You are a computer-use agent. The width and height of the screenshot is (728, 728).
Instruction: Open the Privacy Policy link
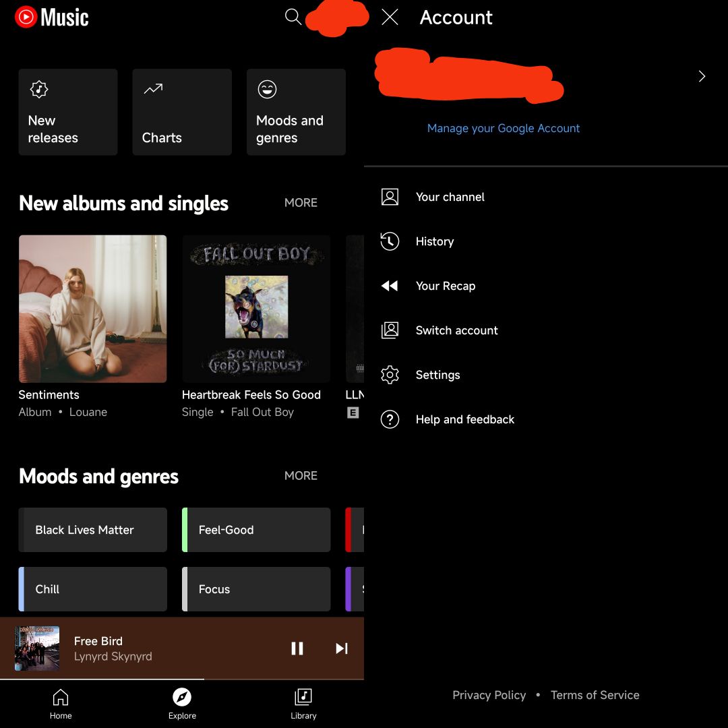click(489, 695)
